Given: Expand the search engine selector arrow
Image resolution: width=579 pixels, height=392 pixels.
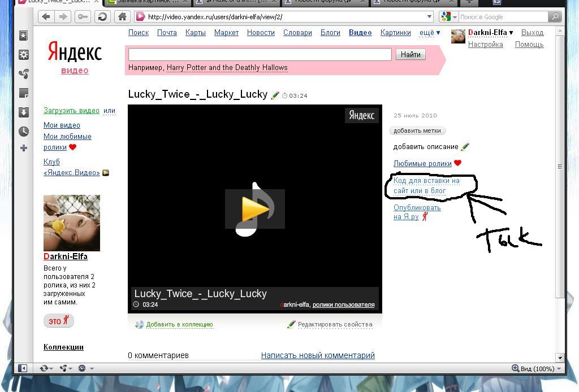Looking at the screenshot, I should [455, 17].
